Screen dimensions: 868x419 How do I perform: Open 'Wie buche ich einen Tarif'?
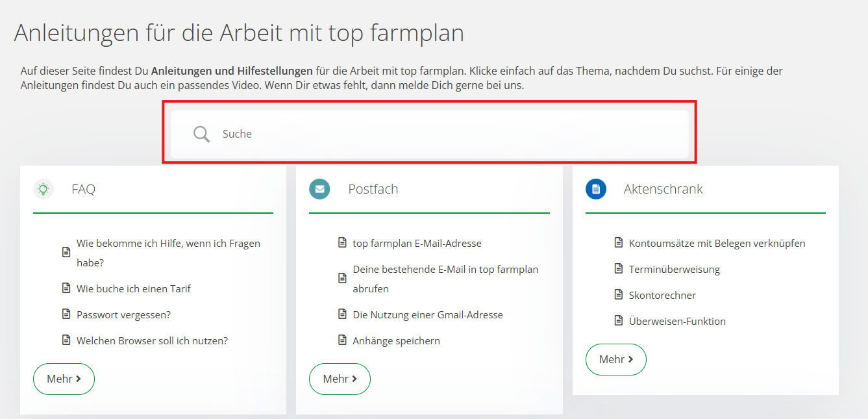(134, 288)
